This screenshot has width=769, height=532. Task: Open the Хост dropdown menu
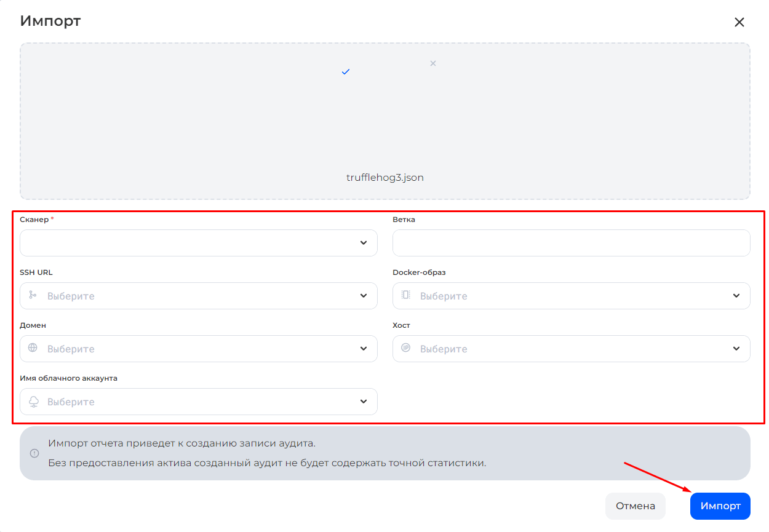click(736, 349)
